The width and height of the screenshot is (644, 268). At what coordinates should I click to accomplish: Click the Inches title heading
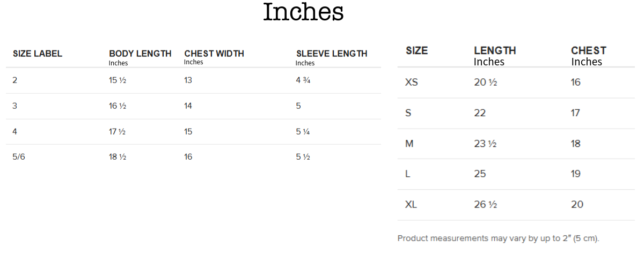point(303,13)
